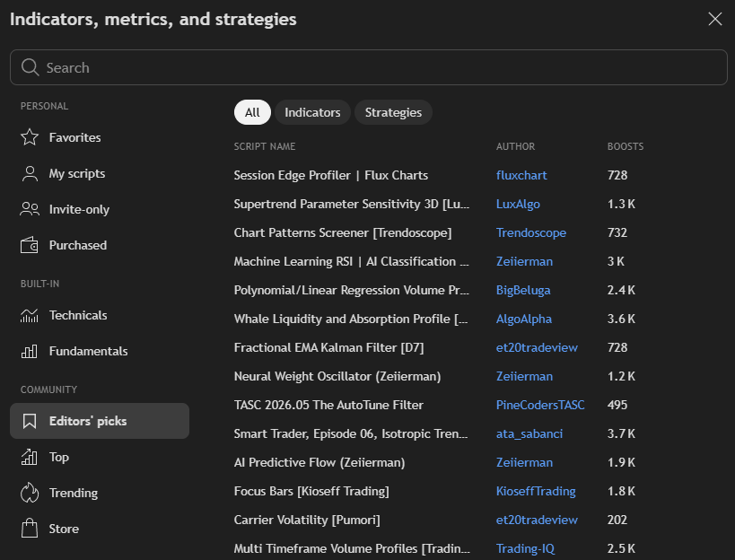Add Machine Learning RSI | AI Classification script
This screenshot has width=735, height=560.
[x=352, y=261]
